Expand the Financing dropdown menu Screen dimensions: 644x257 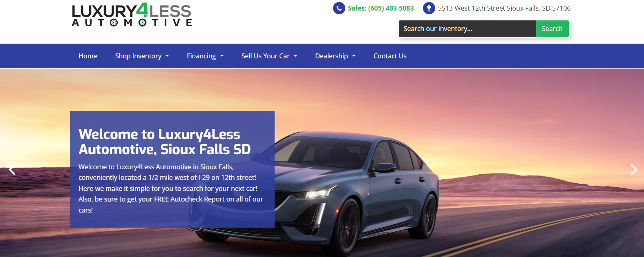(x=205, y=56)
